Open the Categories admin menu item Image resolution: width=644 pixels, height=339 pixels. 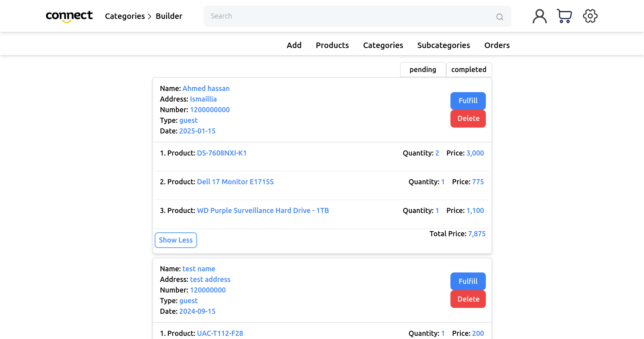pos(383,45)
